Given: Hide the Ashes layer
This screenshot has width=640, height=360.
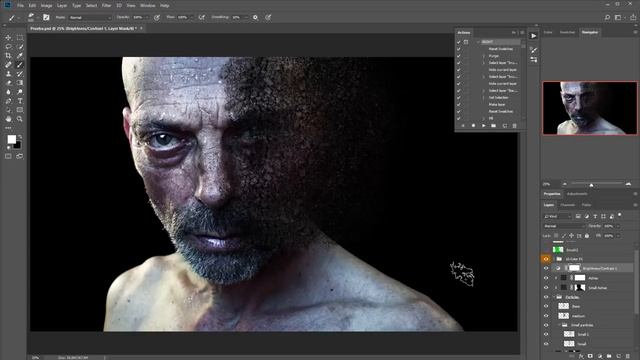Looking at the screenshot, I should click(x=546, y=278).
